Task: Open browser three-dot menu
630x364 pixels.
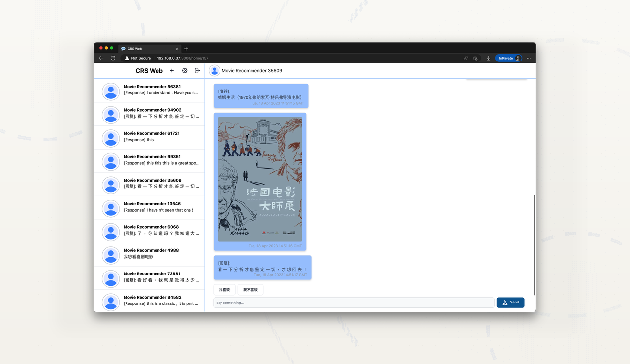Action: tap(529, 58)
